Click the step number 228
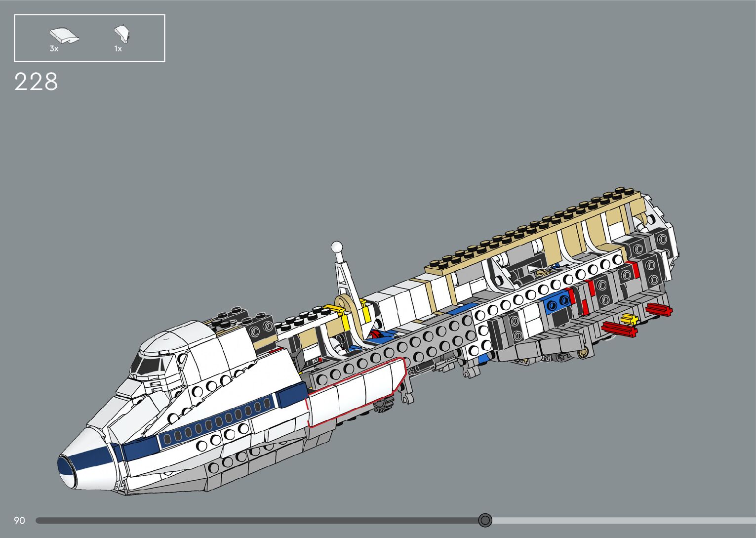Screen dimensions: 756x538 (36, 82)
